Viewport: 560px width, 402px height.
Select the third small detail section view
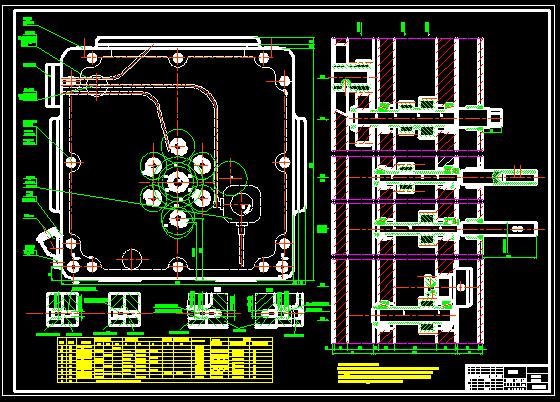click(209, 310)
